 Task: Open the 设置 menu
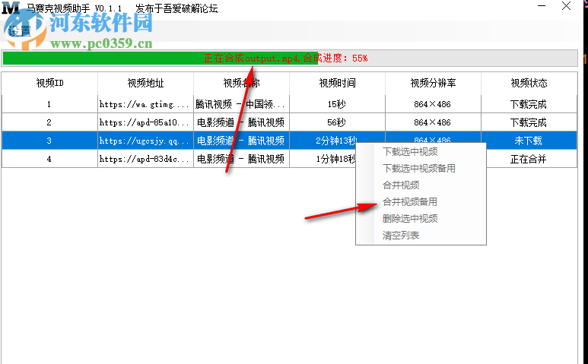(19, 31)
